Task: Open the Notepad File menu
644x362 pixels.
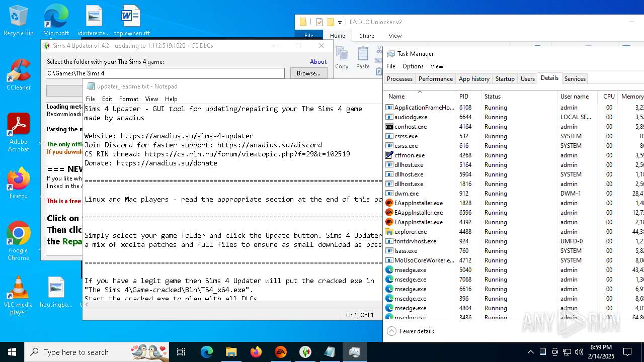Action: point(91,99)
